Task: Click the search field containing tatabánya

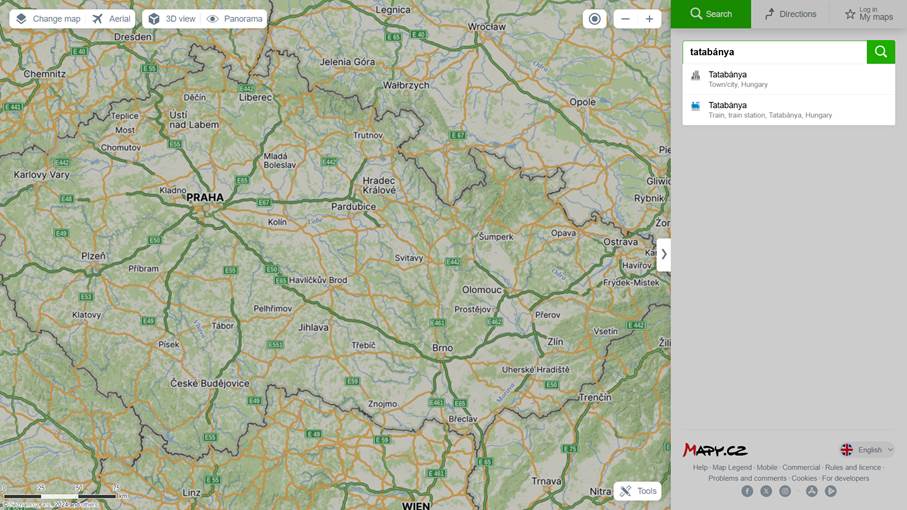Action: pyautogui.click(x=774, y=52)
